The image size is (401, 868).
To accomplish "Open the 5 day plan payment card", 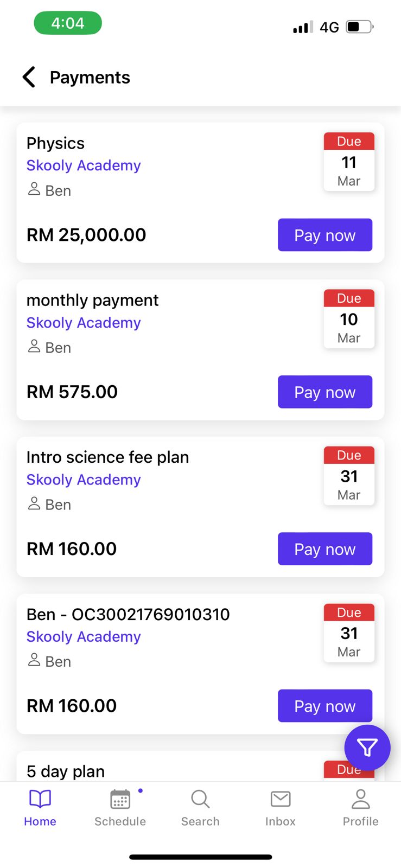I will (200, 766).
